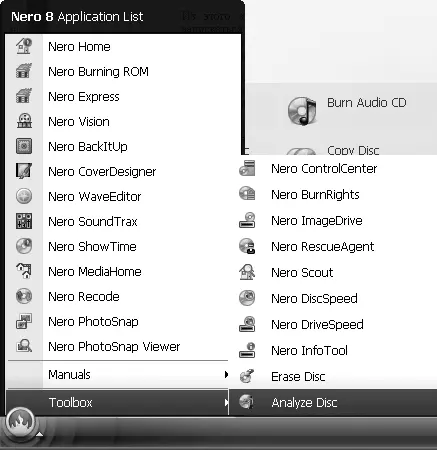The image size is (437, 450).
Task: Click the Nero Scout icon
Action: [x=247, y=272]
